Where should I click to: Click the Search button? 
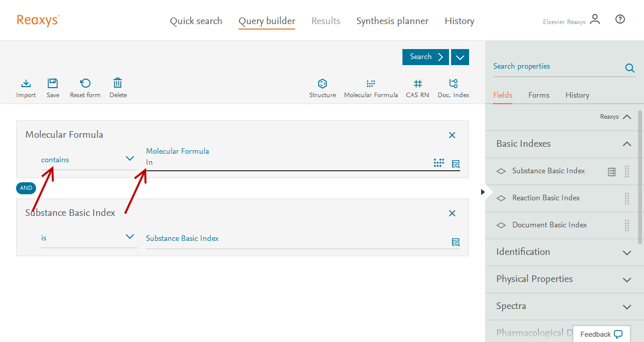425,57
